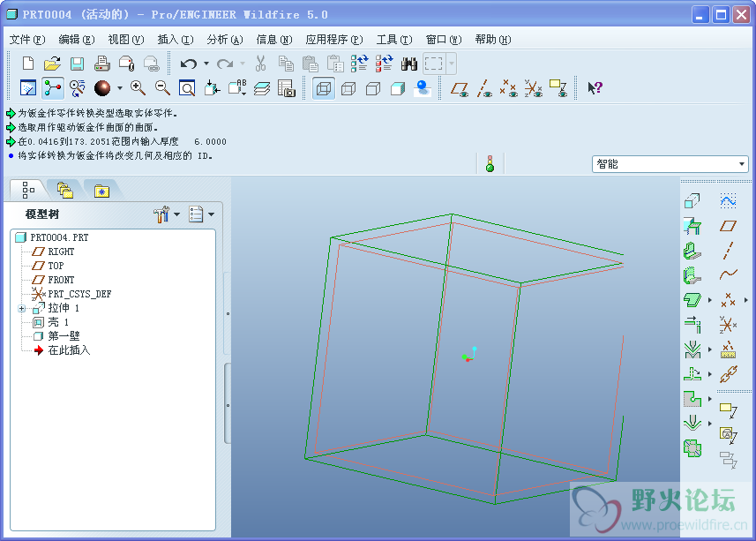Open the 分析(A) menu
The image size is (756, 541).
coord(225,40)
